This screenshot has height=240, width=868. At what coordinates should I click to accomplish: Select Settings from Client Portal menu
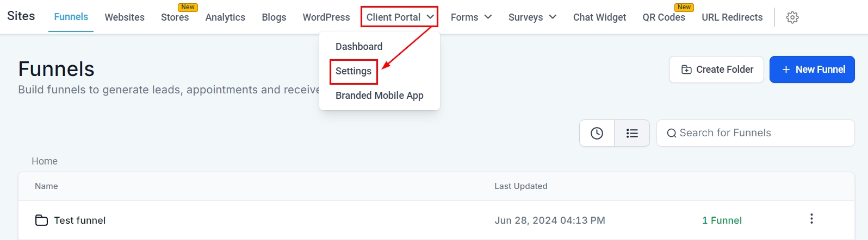click(354, 71)
